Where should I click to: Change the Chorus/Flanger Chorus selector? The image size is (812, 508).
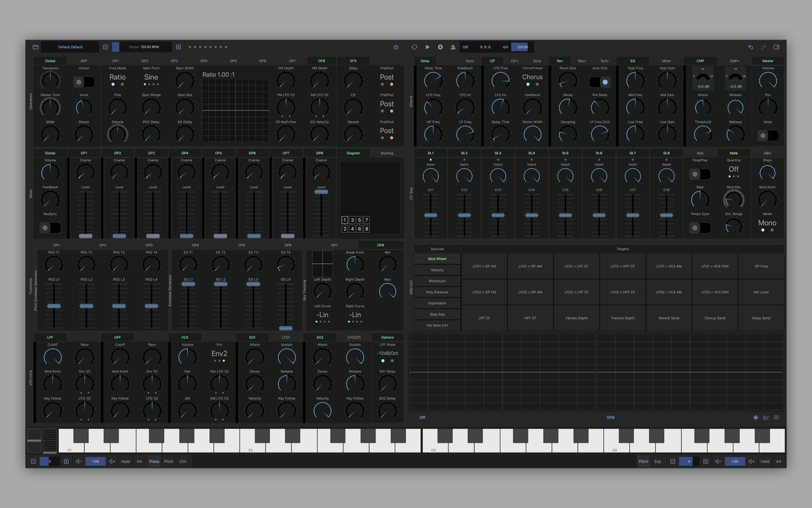tap(532, 77)
